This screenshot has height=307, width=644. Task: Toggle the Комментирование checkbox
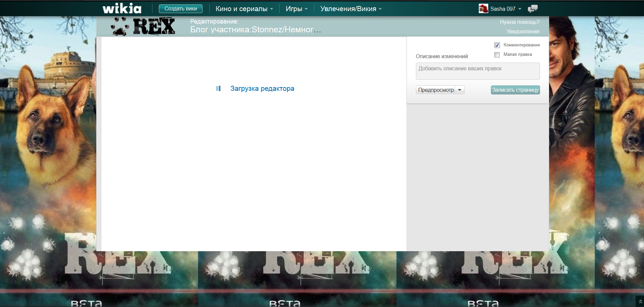tap(497, 45)
